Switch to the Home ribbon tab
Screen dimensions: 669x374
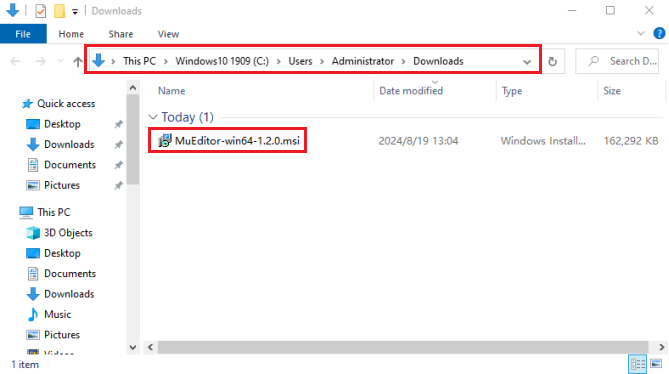click(x=71, y=34)
